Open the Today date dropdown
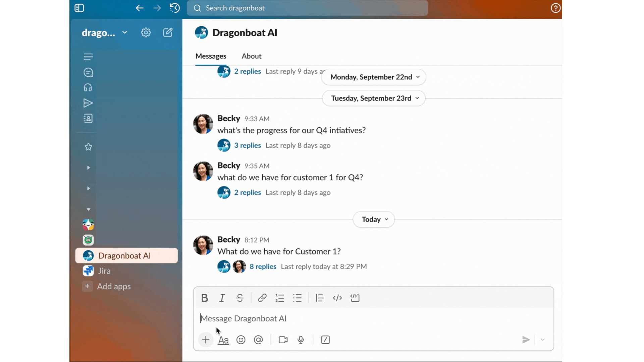 tap(374, 220)
